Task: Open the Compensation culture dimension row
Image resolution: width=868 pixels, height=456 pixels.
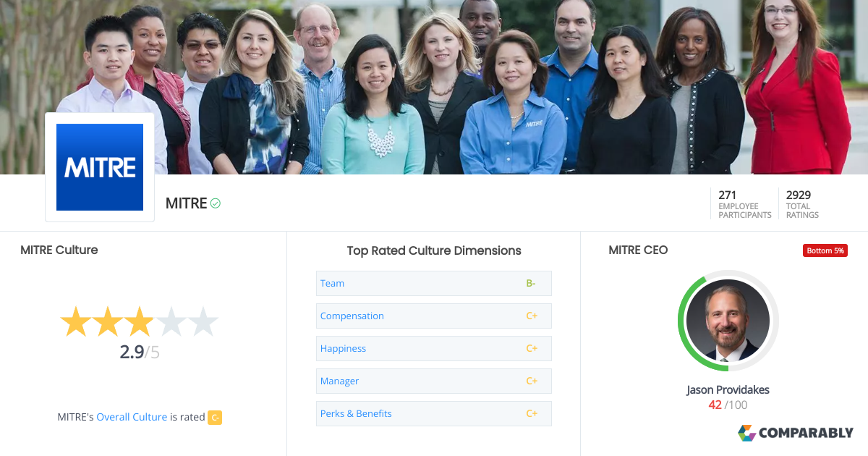Action: pos(434,316)
